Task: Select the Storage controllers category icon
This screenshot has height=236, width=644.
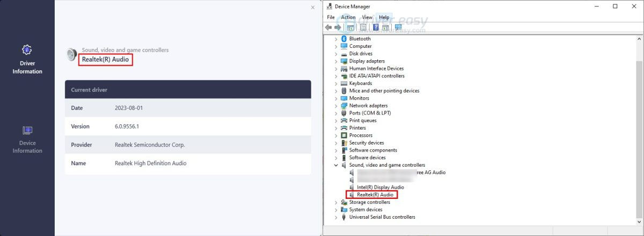Action: 344,202
